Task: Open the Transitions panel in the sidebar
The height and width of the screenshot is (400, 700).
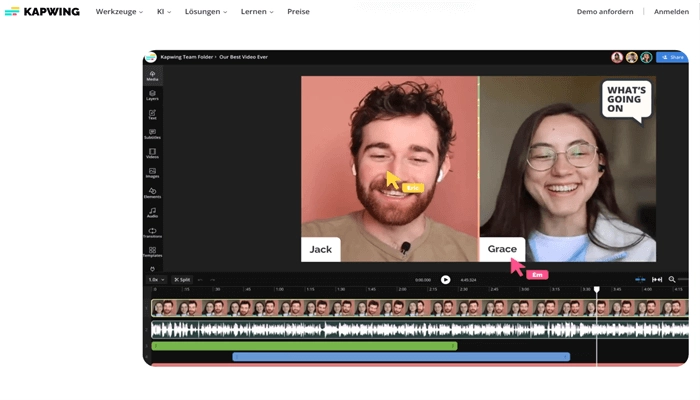Action: click(x=152, y=233)
